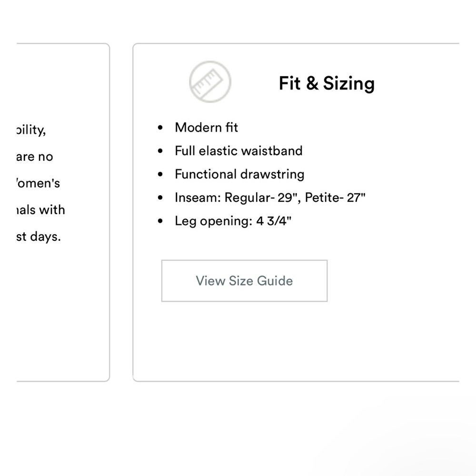Click the "are no" text in left card
The image size is (476, 476).
tap(35, 157)
